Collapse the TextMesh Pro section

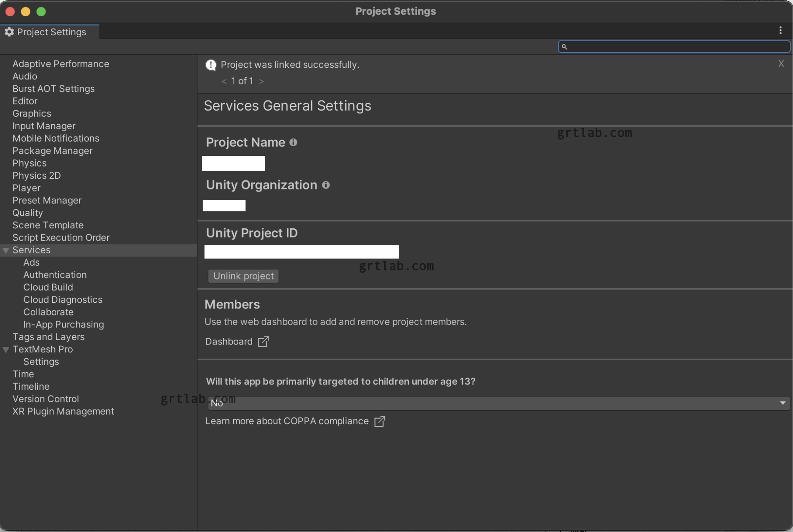click(x=6, y=349)
